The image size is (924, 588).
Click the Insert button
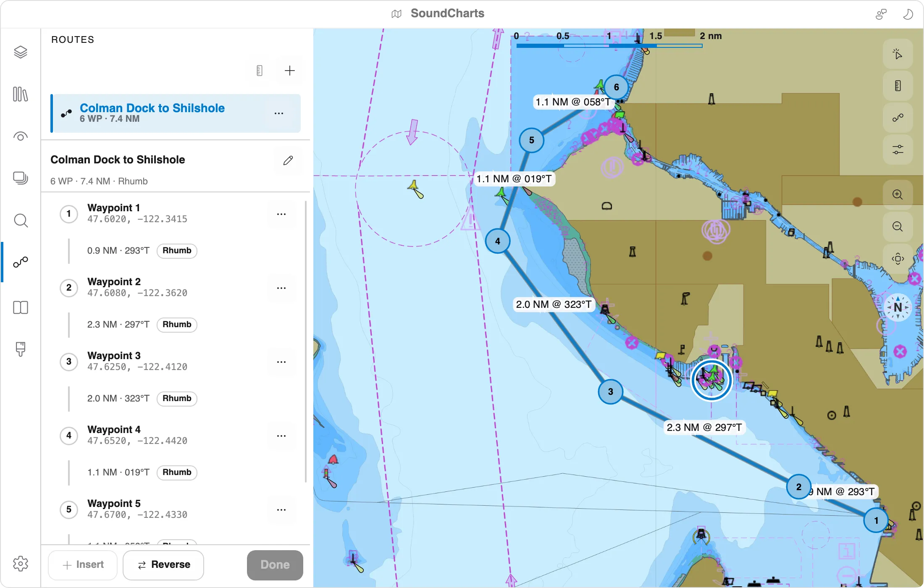click(x=83, y=565)
